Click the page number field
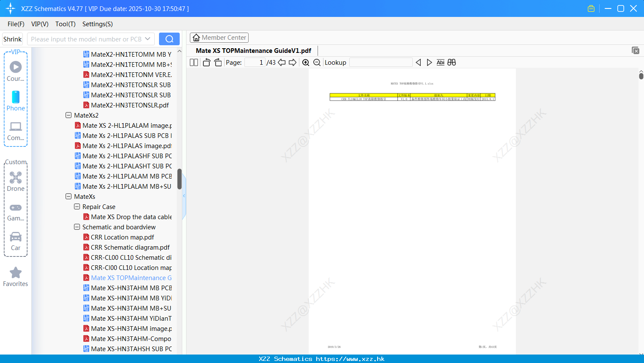644x363 pixels. (x=255, y=63)
